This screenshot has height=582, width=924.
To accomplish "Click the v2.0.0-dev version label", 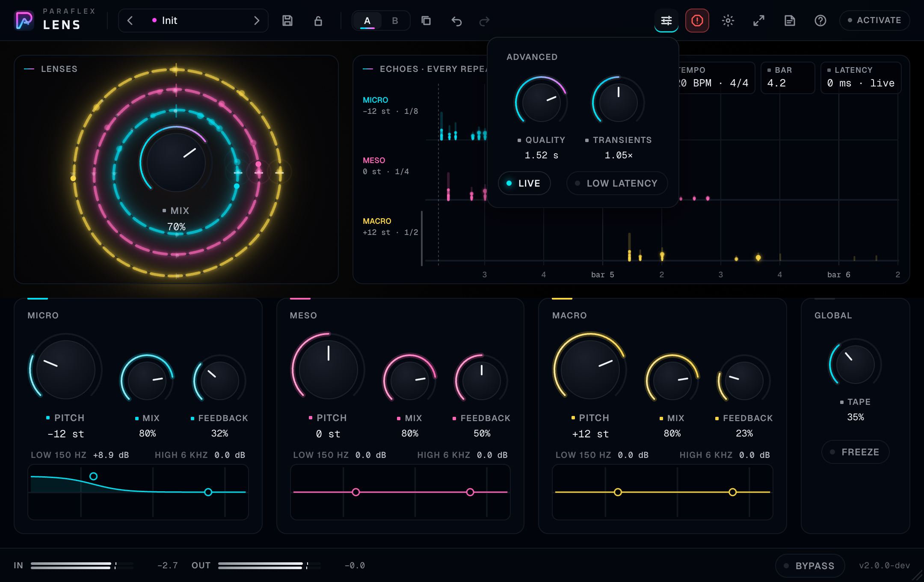I will 884,566.
